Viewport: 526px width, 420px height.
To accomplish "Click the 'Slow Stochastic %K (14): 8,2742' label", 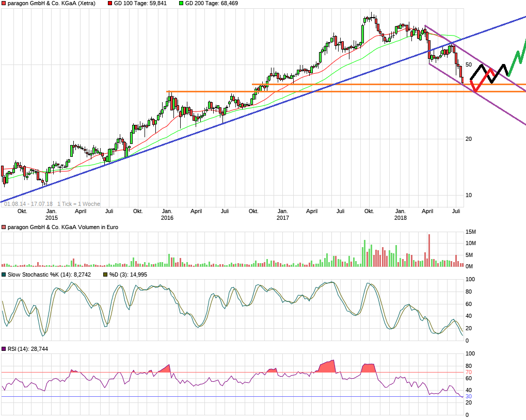I will click(x=49, y=274).
